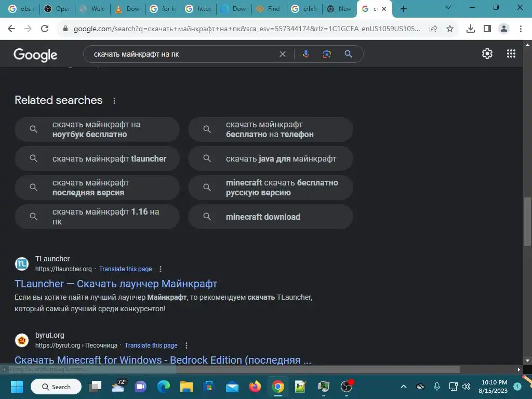Image resolution: width=532 pixels, height=399 pixels.
Task: Switch to the 'crfxf' Google tab
Action: pos(304,9)
